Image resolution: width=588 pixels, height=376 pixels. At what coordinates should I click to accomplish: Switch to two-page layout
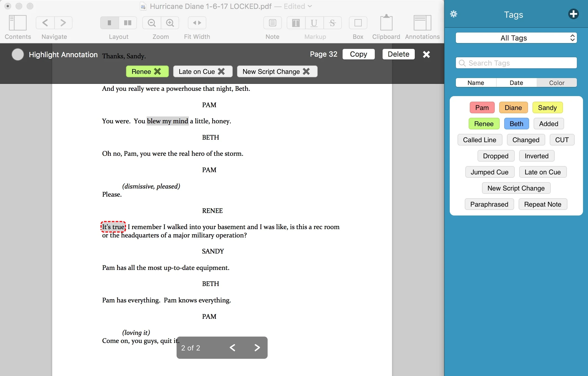[x=128, y=23]
